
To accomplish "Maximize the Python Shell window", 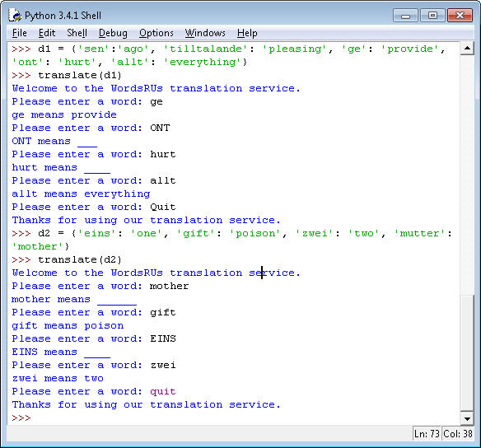I will coord(432,16).
